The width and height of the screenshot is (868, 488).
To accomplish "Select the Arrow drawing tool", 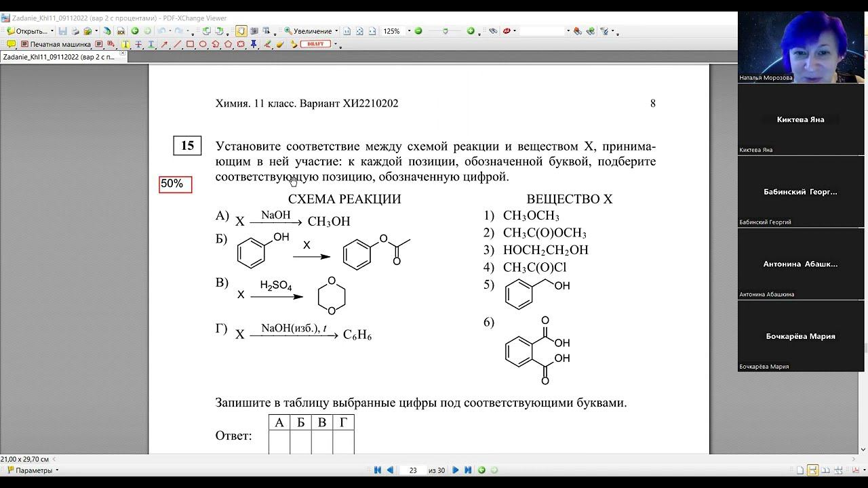I will pyautogui.click(x=164, y=44).
